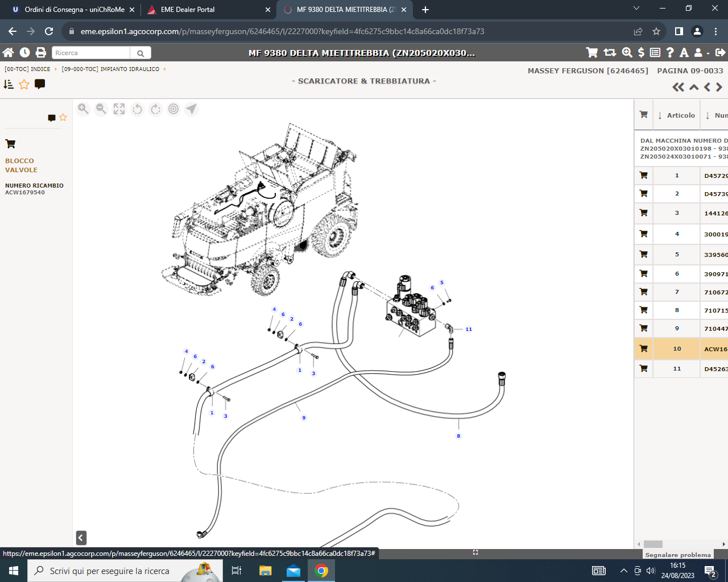Open the user account dropdown
This screenshot has width=728, height=582.
(x=701, y=52)
